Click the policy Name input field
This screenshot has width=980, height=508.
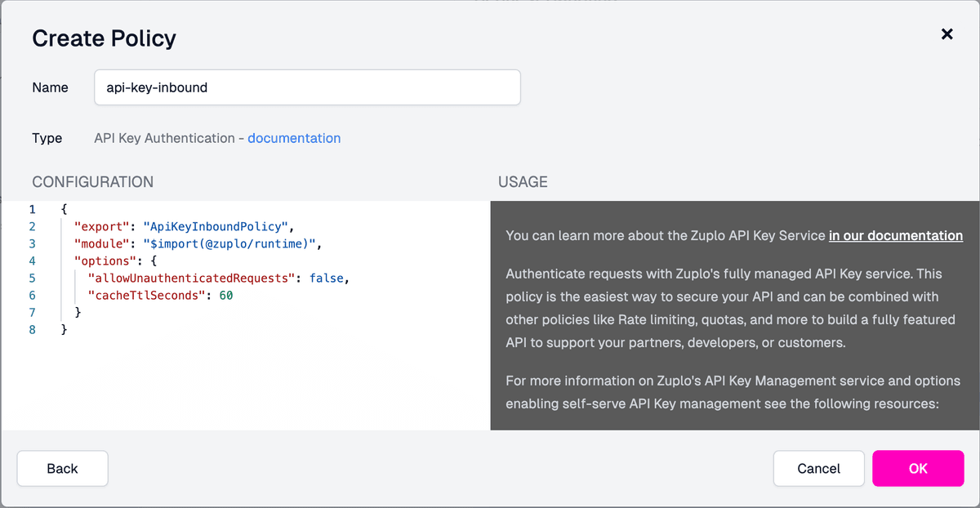pos(307,87)
